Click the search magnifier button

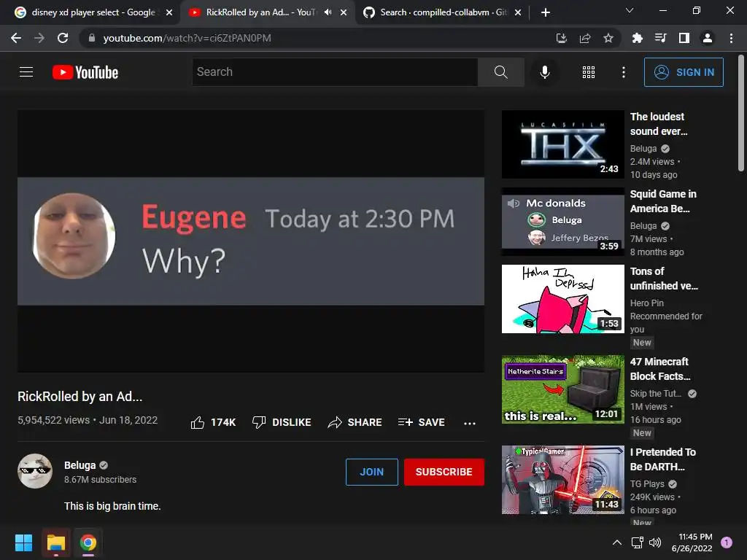click(x=500, y=72)
